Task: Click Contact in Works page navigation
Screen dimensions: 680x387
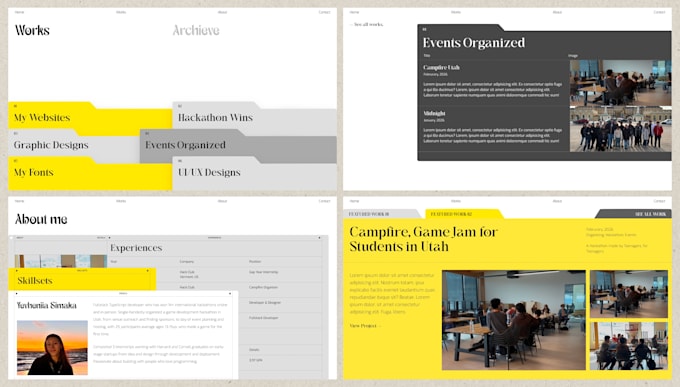Action: point(324,12)
